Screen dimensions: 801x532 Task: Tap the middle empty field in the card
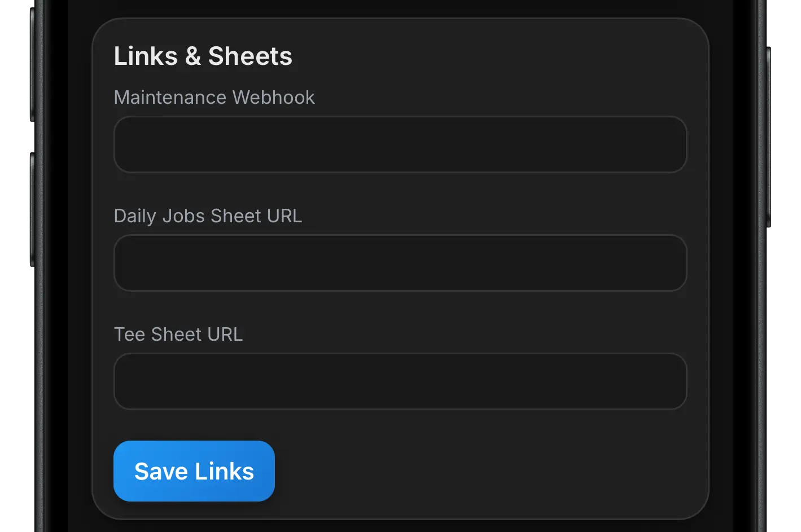coord(400,263)
